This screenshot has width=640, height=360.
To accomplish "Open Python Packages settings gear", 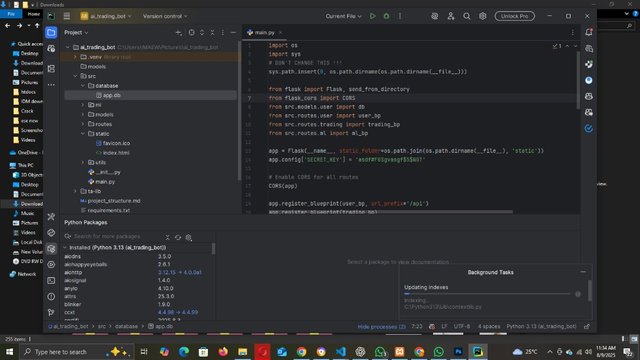I will (x=189, y=237).
